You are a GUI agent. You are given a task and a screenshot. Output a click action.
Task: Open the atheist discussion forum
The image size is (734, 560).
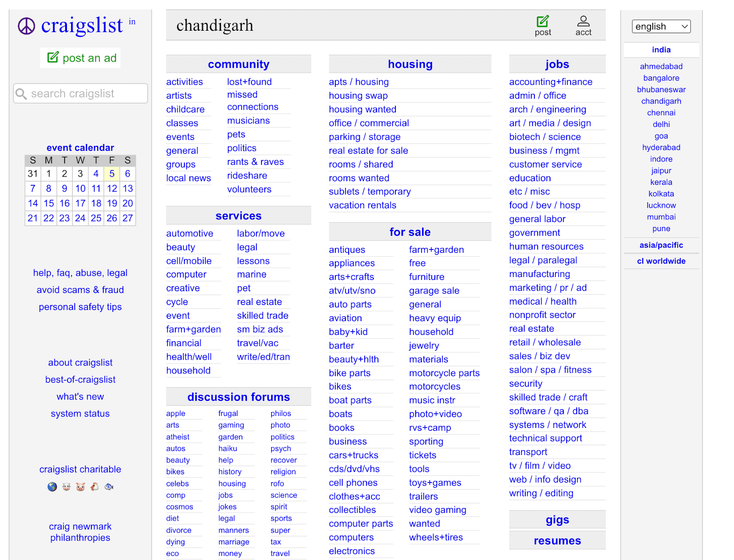178,437
